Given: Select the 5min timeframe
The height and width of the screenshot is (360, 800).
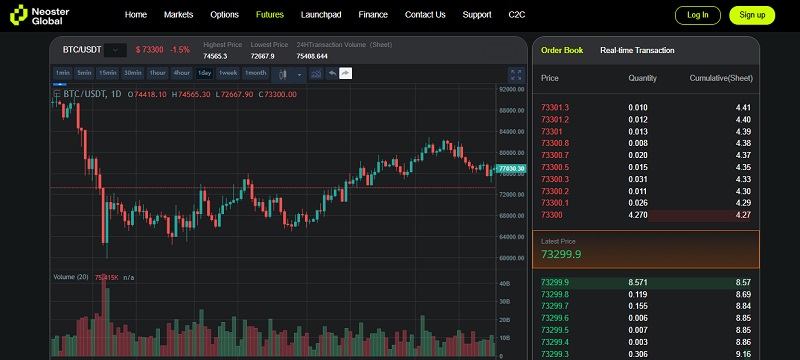Looking at the screenshot, I should pos(84,73).
